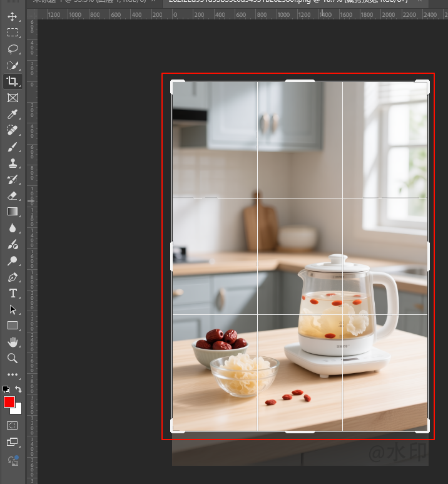This screenshot has height=484, width=448.
Task: Open the red foreground color swatch
Action: [x=9, y=402]
